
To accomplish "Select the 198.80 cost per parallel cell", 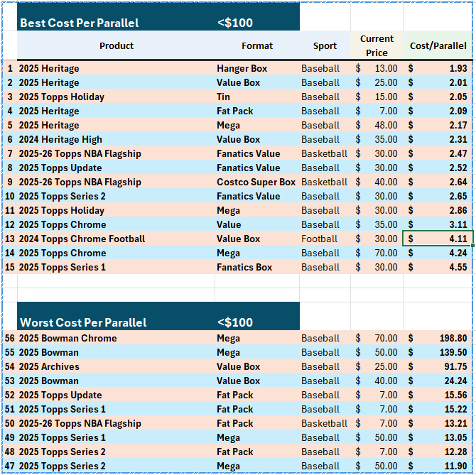I will pyautogui.click(x=438, y=338).
